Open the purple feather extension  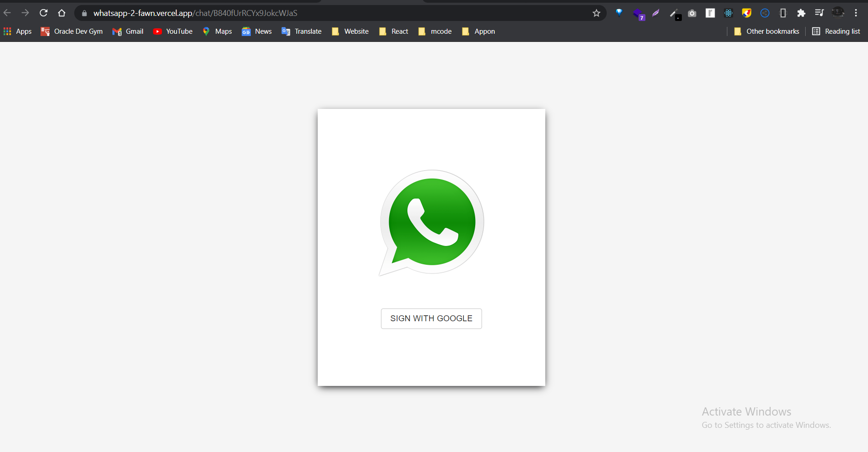point(655,13)
